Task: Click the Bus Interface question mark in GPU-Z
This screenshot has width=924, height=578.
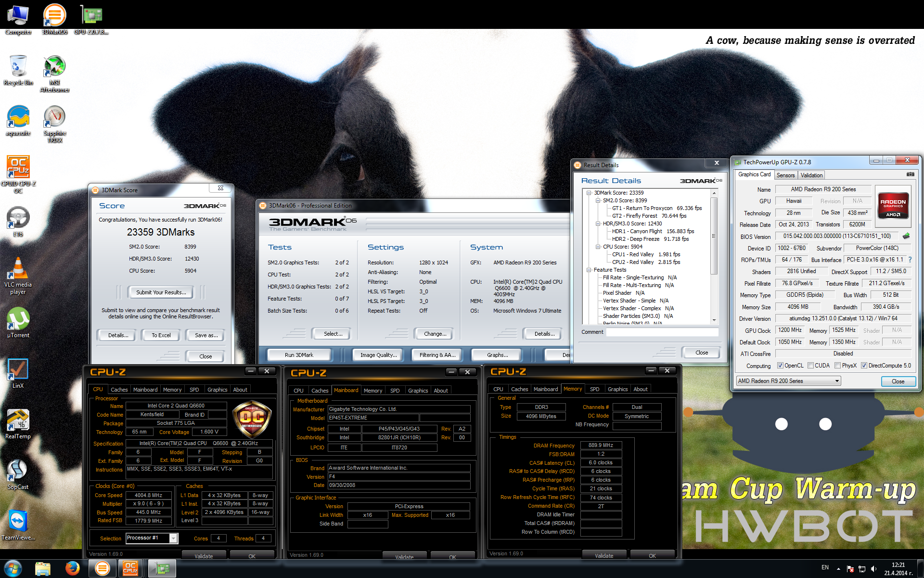Action: click(x=910, y=260)
